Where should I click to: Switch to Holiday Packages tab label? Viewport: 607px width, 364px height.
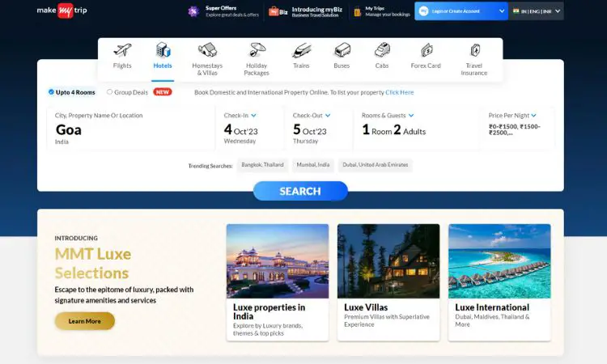click(x=257, y=70)
